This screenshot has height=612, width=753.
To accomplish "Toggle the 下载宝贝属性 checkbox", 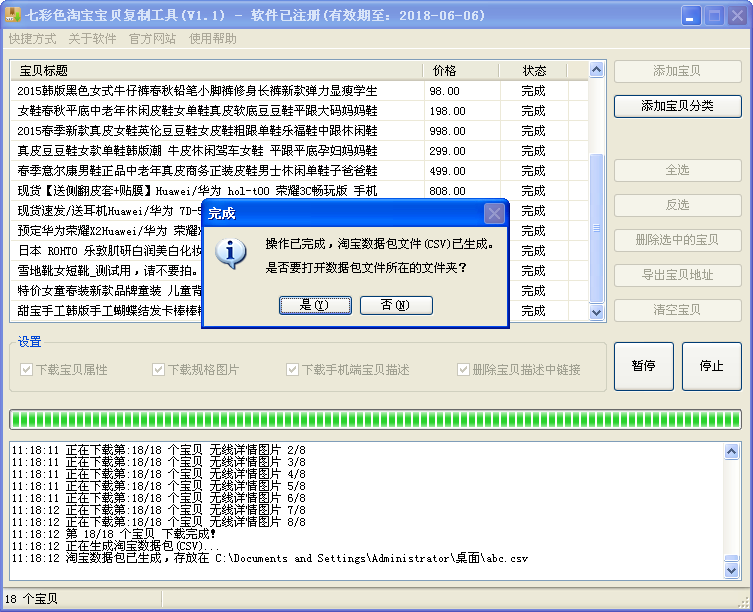I will pyautogui.click(x=26, y=369).
